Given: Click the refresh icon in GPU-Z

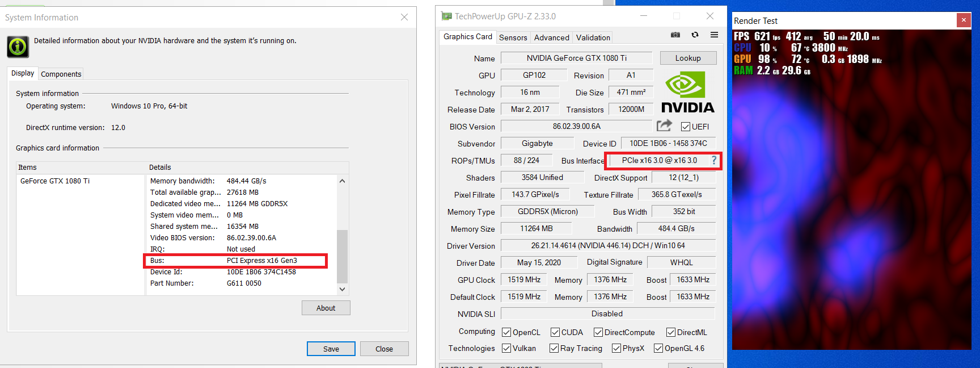Looking at the screenshot, I should 695,35.
